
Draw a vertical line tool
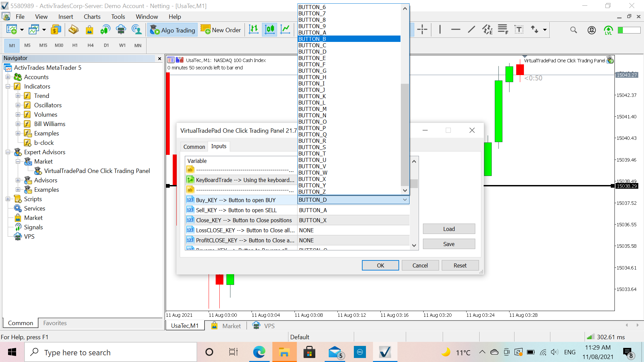click(x=440, y=29)
